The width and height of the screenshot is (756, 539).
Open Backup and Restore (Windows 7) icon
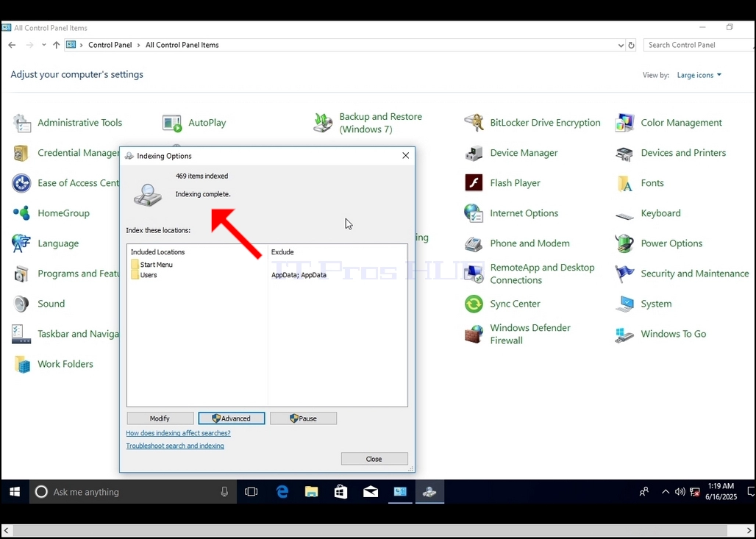(x=323, y=123)
